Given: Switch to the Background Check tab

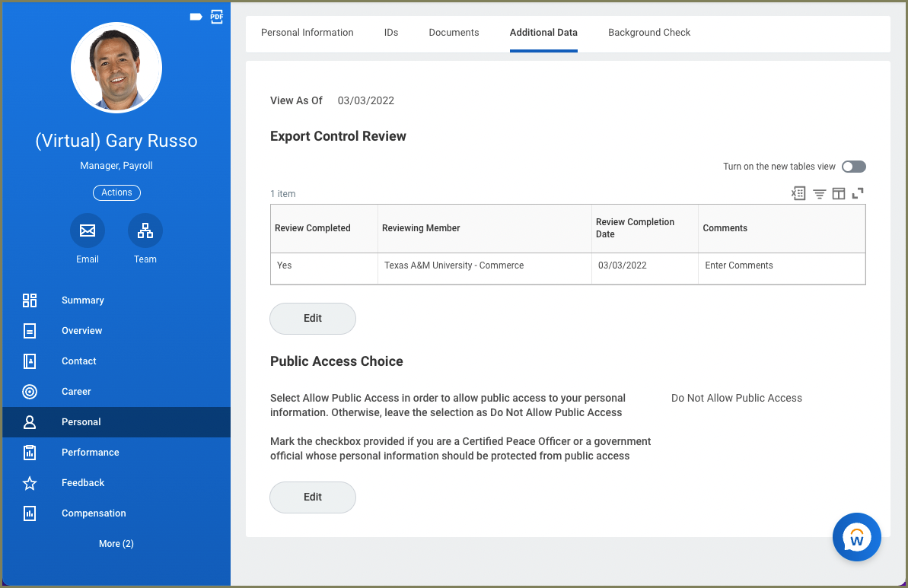Looking at the screenshot, I should point(649,33).
